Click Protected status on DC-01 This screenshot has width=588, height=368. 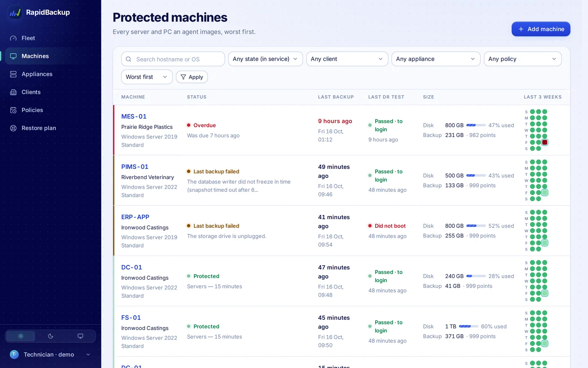(x=203, y=276)
